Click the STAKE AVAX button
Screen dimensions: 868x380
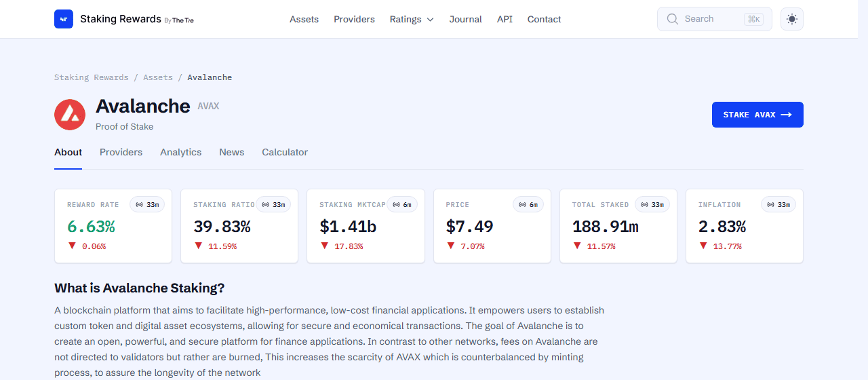[x=757, y=115]
